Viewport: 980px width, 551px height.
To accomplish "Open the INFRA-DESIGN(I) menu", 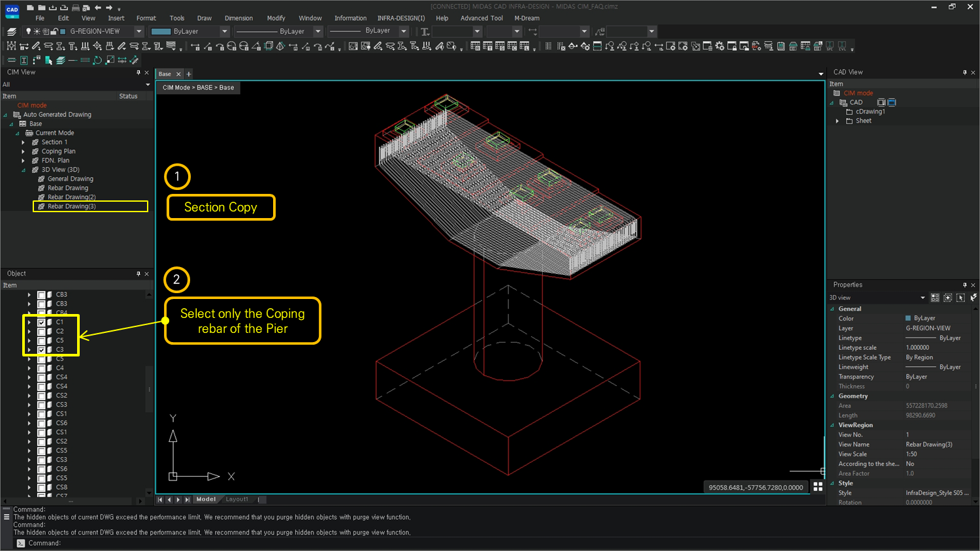I will point(401,18).
